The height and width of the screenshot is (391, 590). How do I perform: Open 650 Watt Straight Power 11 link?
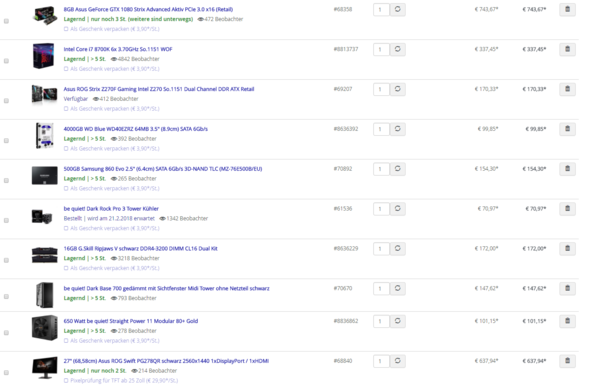131,321
